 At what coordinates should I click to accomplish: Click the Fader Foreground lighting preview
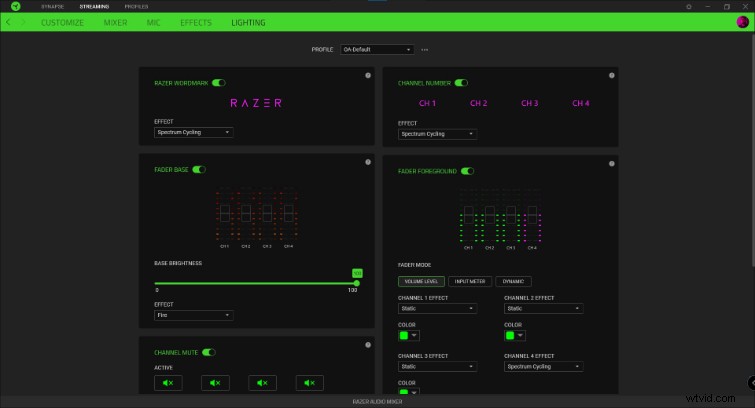click(500, 219)
